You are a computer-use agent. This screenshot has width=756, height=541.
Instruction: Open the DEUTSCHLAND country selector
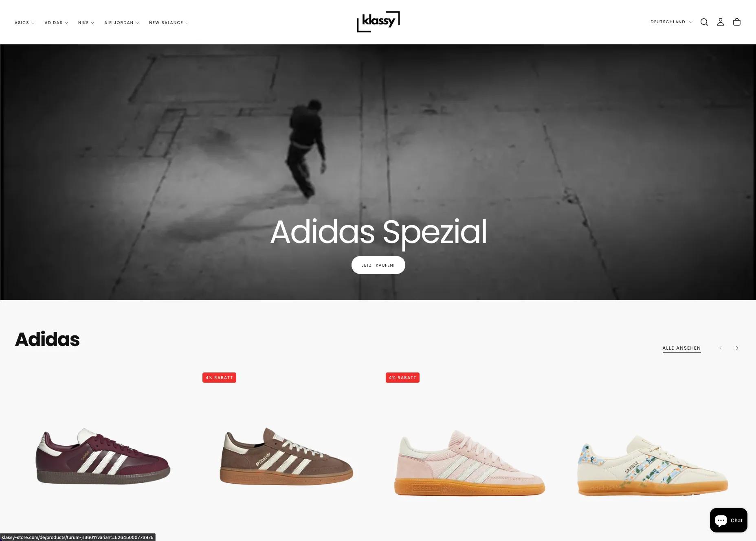coord(671,22)
